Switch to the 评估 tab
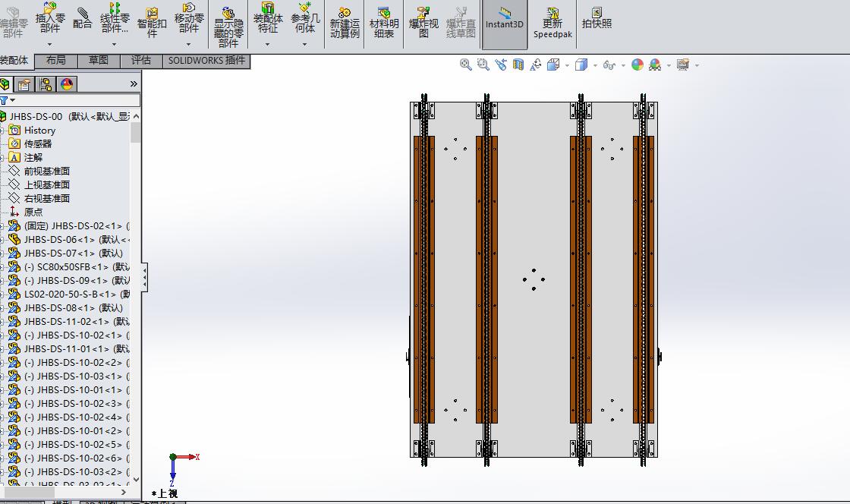850x504 pixels. click(141, 60)
